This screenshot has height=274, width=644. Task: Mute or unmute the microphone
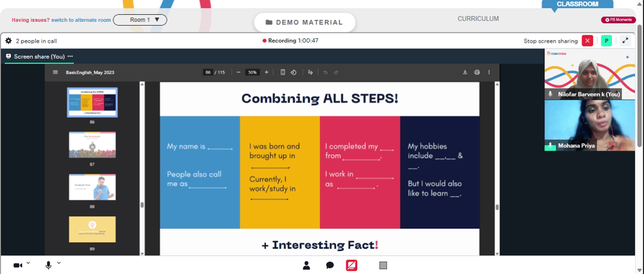[48, 266]
